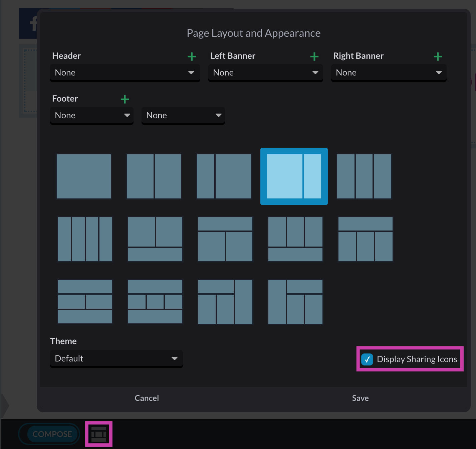Select the four columns layout
The width and height of the screenshot is (476, 449).
(85, 239)
